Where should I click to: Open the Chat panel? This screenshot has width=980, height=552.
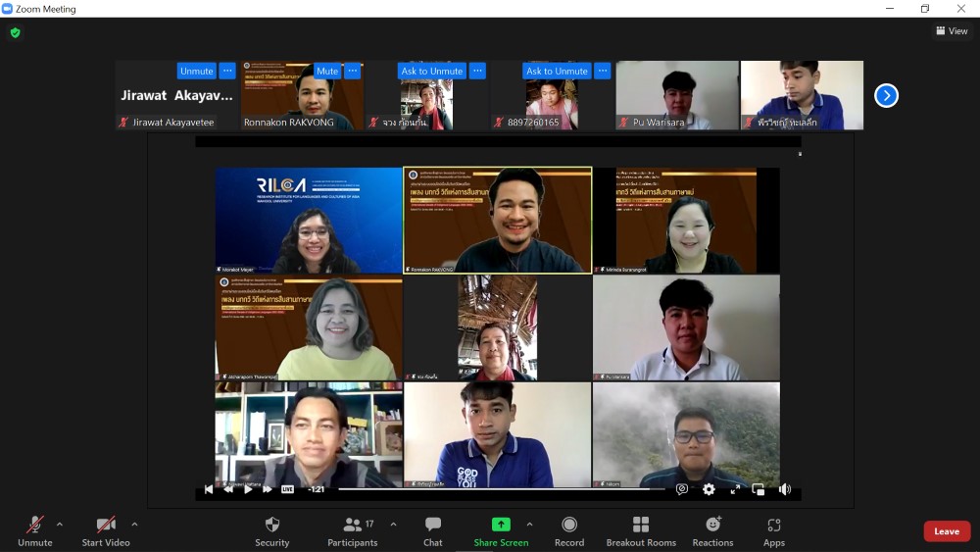coord(433,530)
